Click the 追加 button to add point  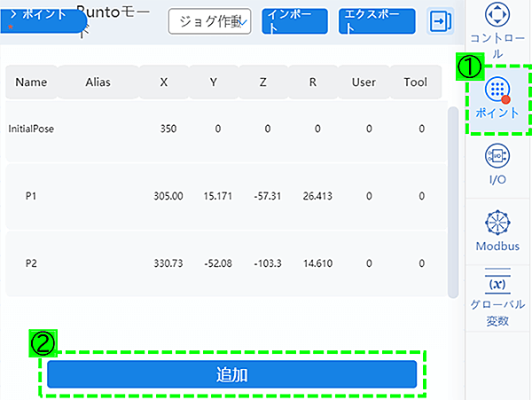click(x=231, y=375)
